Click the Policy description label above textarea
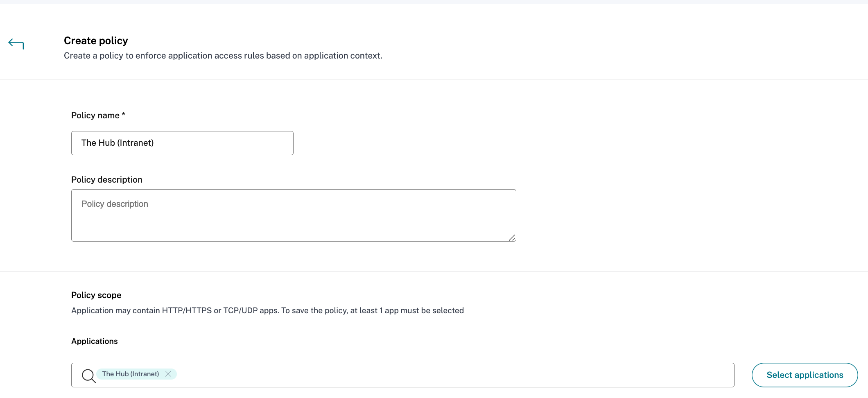868x398 pixels. [107, 180]
